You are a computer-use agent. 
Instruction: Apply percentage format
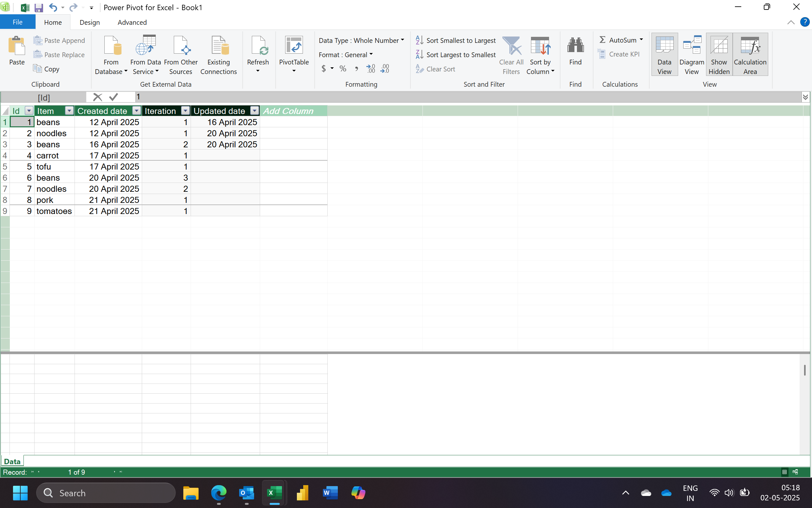(x=343, y=69)
